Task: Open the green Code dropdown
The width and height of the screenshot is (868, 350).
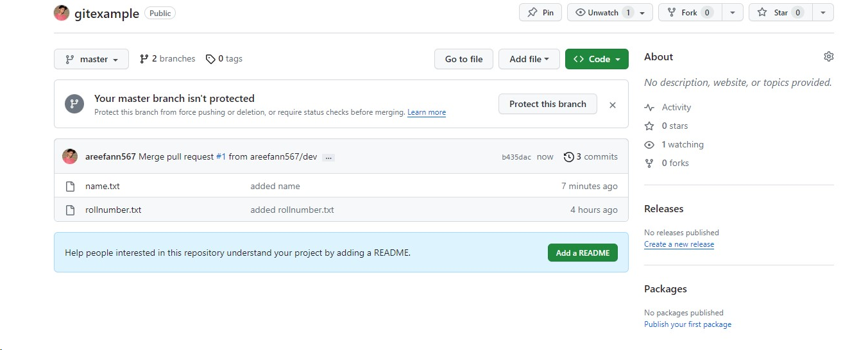Action: click(597, 59)
